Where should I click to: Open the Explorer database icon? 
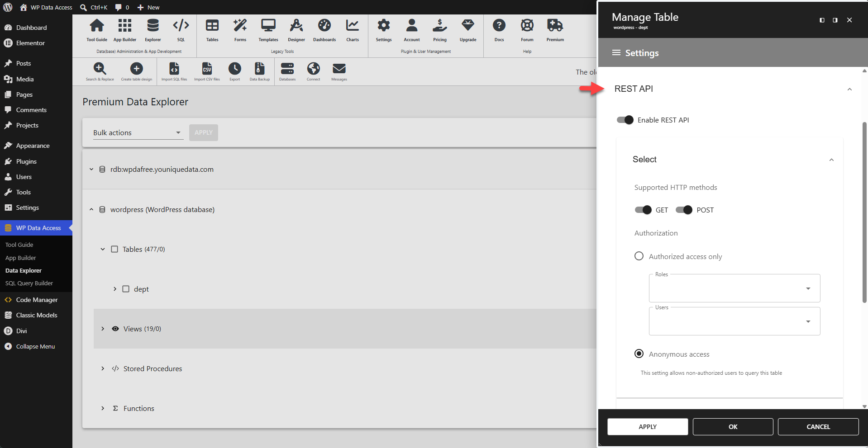pos(153,30)
